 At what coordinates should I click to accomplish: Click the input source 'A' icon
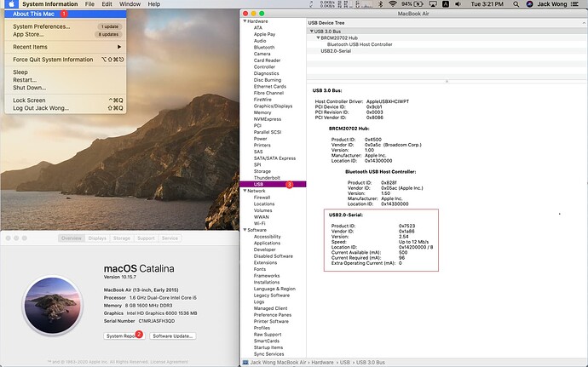tap(446, 4)
